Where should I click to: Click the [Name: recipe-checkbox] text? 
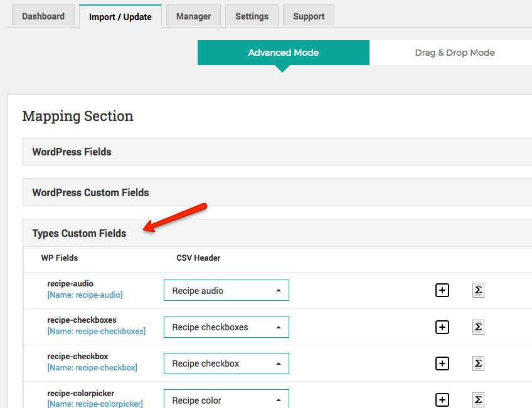pos(92,367)
